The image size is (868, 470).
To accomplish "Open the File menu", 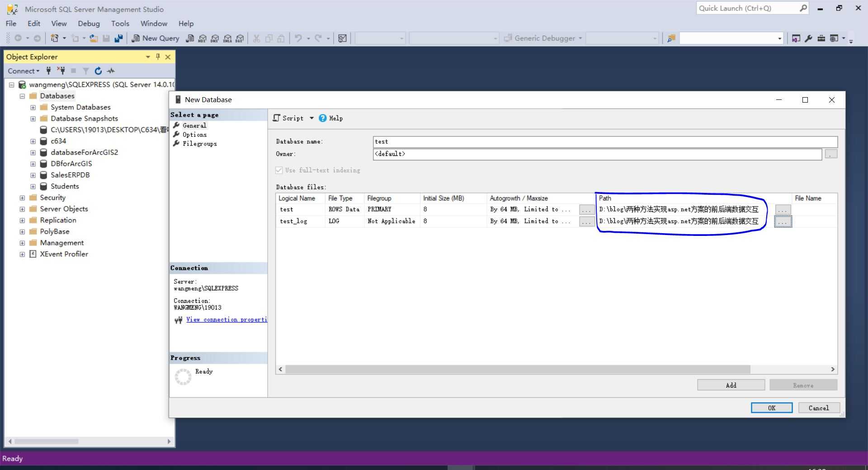I will pyautogui.click(x=11, y=23).
